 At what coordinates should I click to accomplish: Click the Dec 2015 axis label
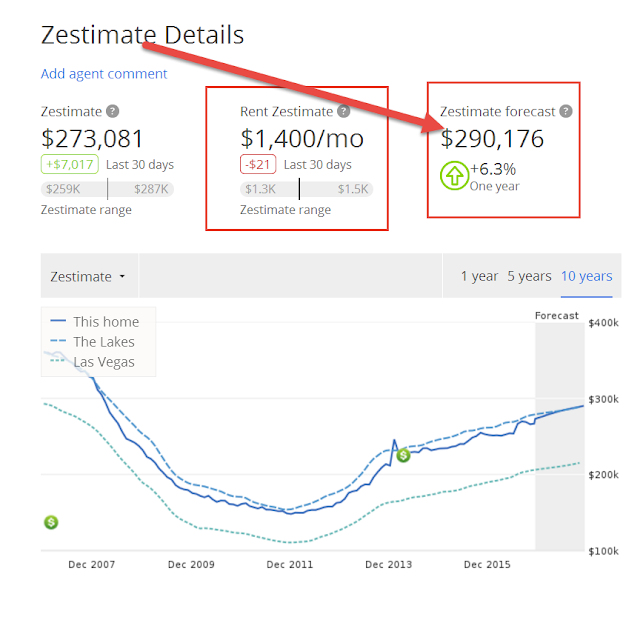tap(487, 564)
